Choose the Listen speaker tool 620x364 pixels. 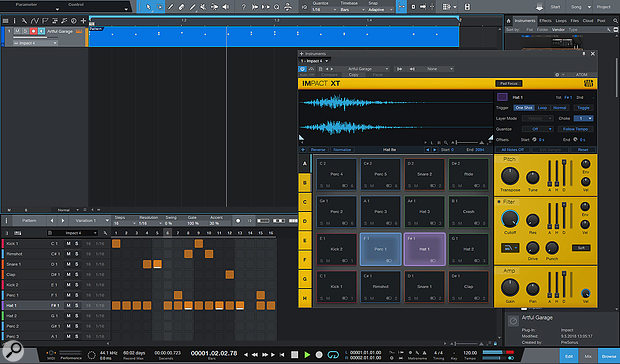225,7
